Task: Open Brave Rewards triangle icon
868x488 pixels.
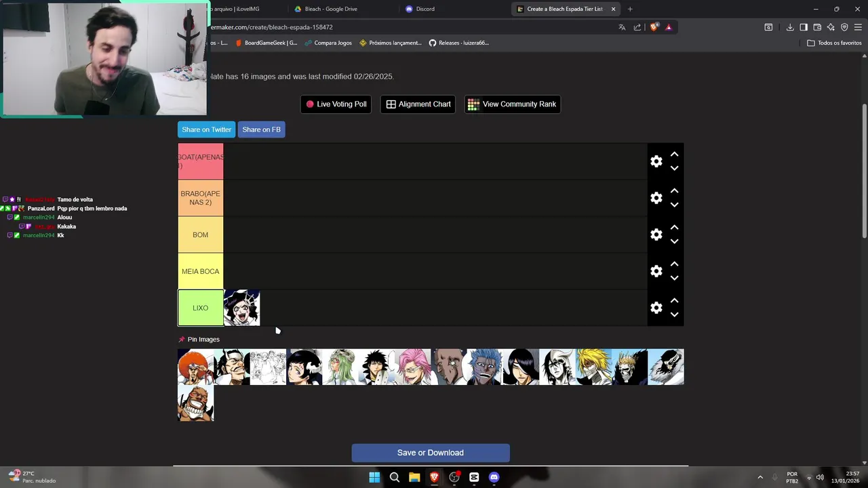Action: tap(669, 27)
